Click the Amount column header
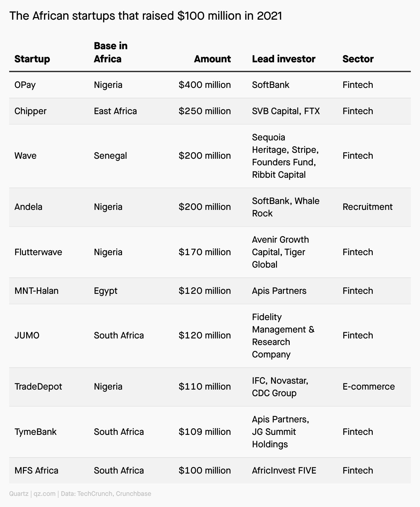 [212, 59]
